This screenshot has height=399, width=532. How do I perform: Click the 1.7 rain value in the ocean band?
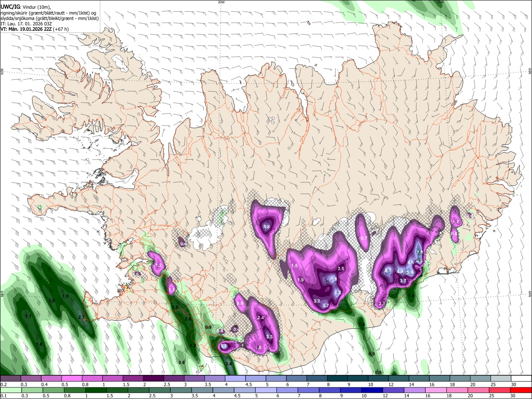click(x=28, y=316)
